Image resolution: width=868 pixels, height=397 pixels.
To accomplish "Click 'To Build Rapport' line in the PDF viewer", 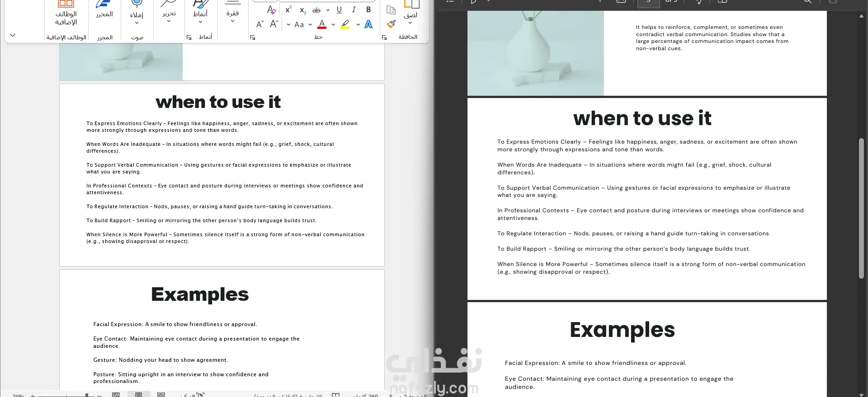I will 624,249.
